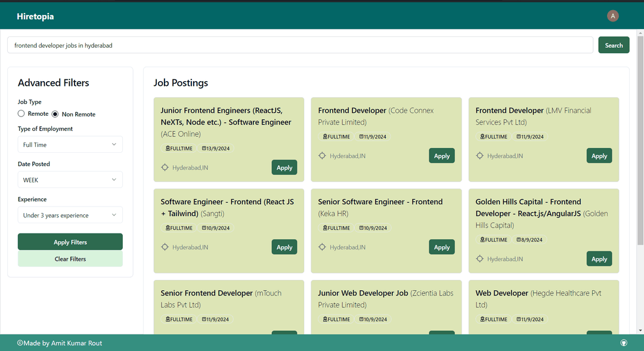644x351 pixels.
Task: Click 'Made by Amit Kumar Rout' footer text
Action: point(63,343)
